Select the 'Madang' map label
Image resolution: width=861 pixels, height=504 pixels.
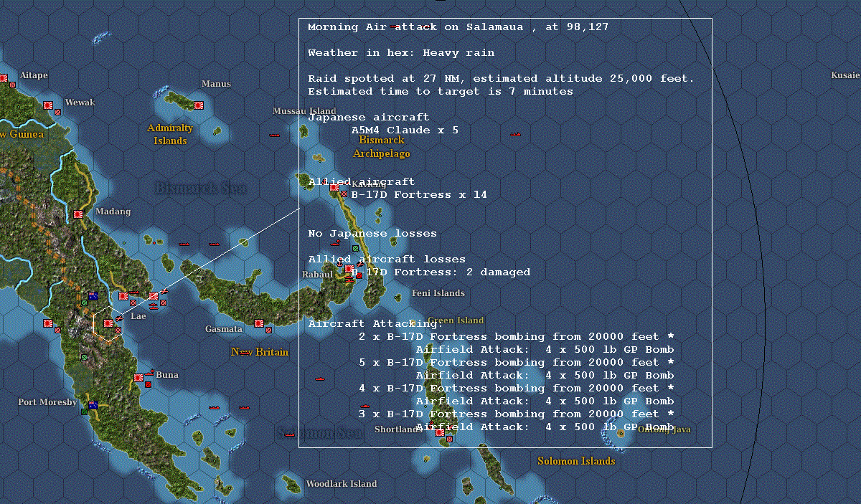pyautogui.click(x=113, y=211)
